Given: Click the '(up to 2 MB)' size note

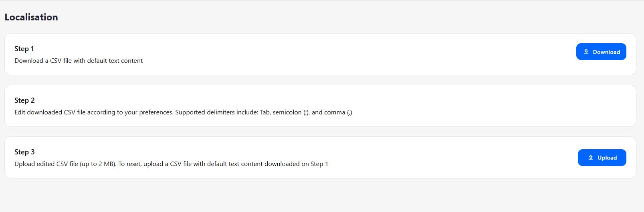Looking at the screenshot, I should pyautogui.click(x=98, y=164).
